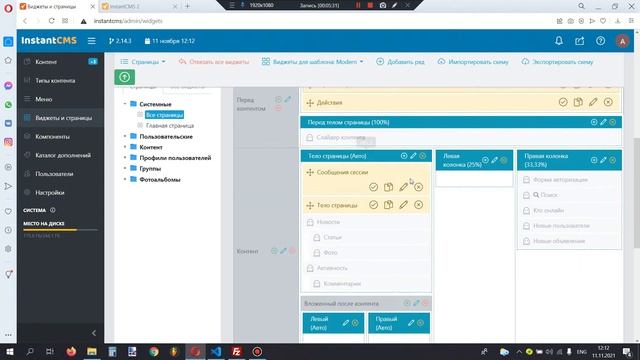640x360 pixels.
Task: Click Экспортировать схему button
Action: (557, 62)
